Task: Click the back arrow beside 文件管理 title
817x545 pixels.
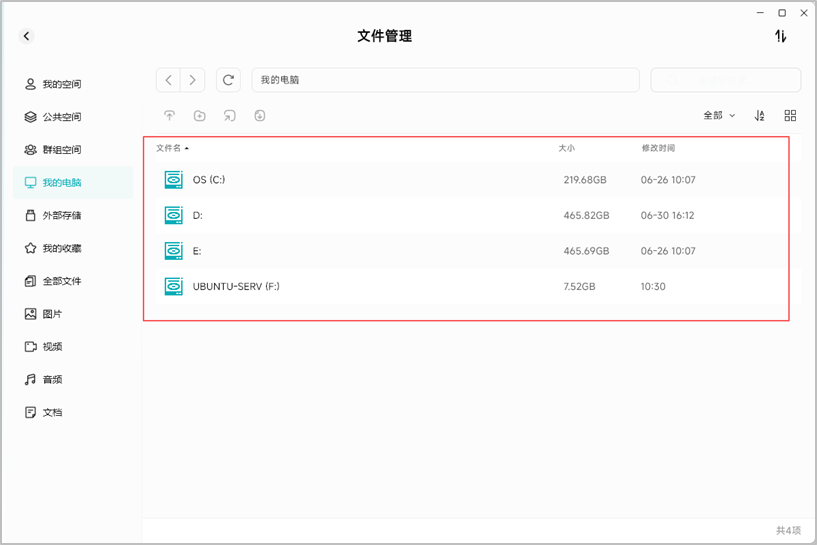Action: (x=27, y=36)
